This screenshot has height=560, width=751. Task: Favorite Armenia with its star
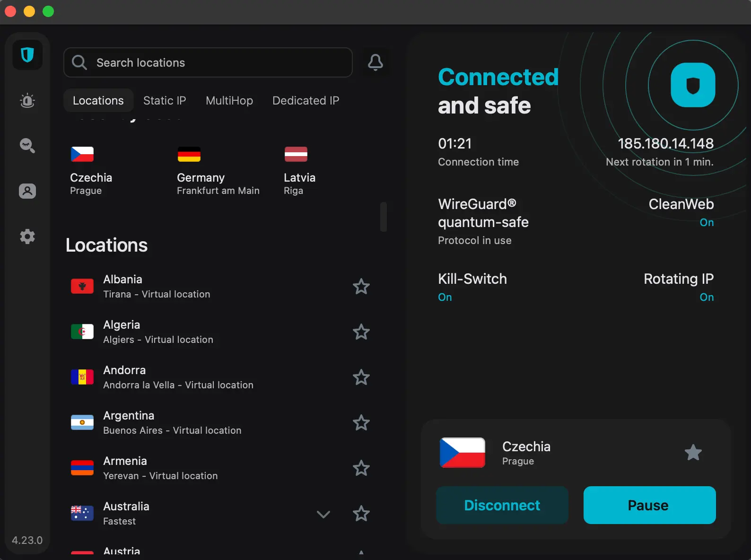coord(361,468)
